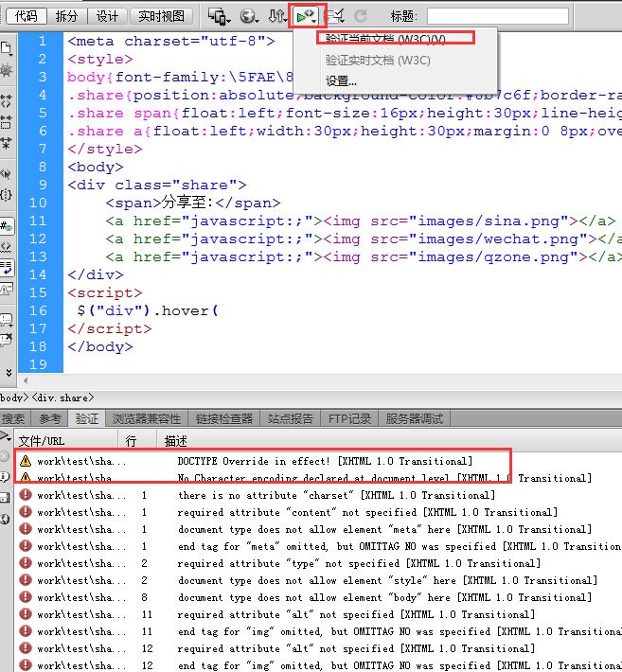
Task: Select required attribute "type" not specified row
Action: [318, 563]
